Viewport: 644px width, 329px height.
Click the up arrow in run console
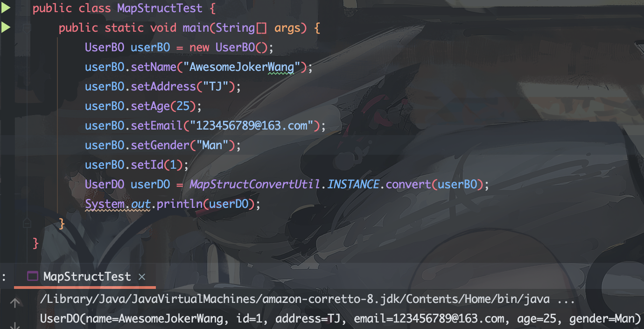14,303
